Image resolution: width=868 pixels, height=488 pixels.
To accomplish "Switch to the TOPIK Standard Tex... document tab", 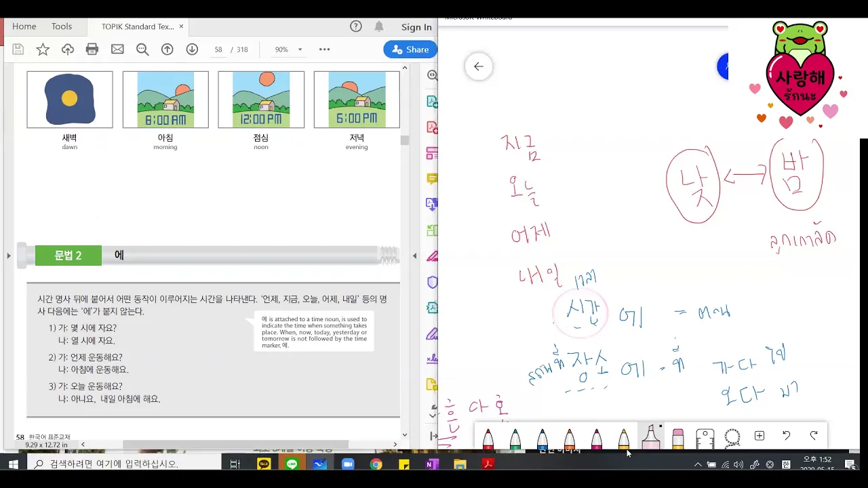I will point(138,27).
